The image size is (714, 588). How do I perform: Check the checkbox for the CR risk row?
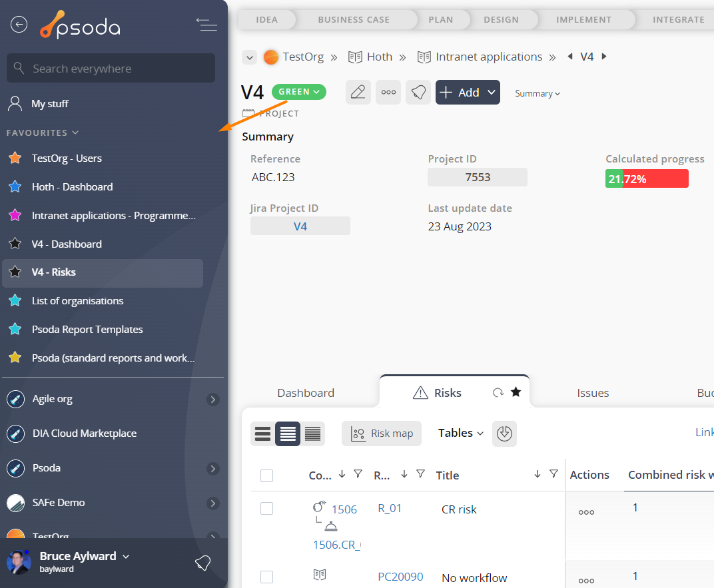point(266,509)
